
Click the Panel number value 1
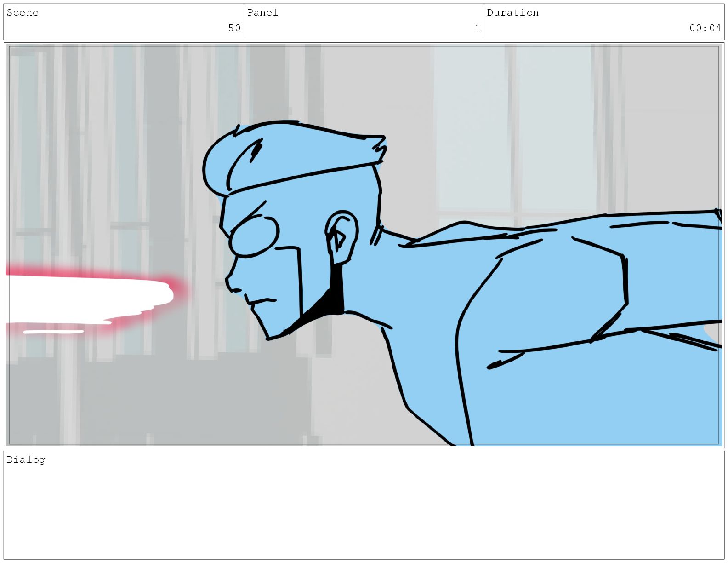tap(478, 28)
